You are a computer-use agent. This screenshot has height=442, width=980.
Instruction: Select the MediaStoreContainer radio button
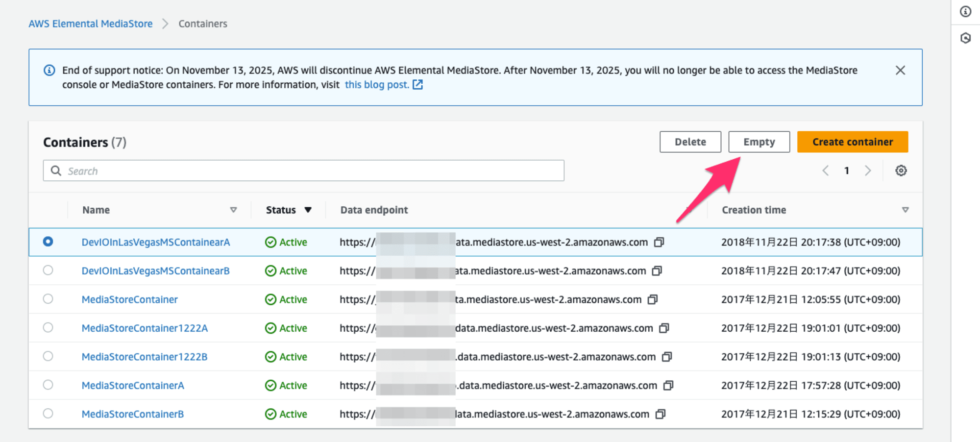pos(48,299)
